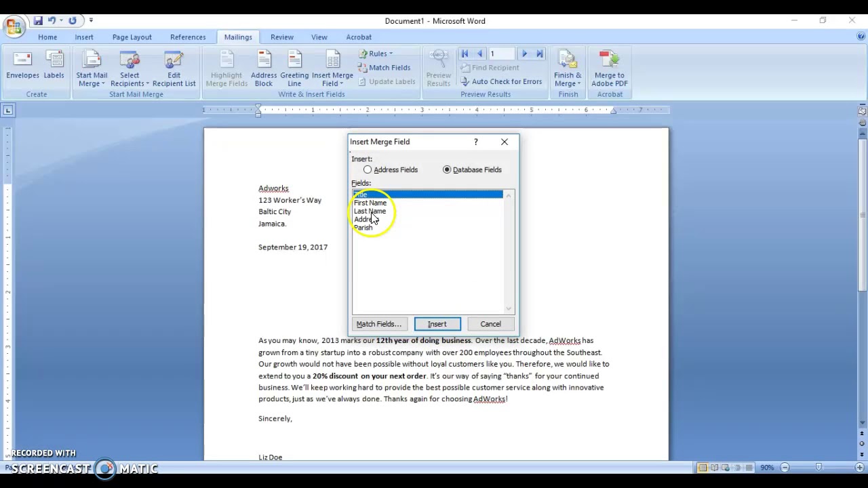
Task: Open the Start Mail Merge dropdown
Action: coord(92,68)
